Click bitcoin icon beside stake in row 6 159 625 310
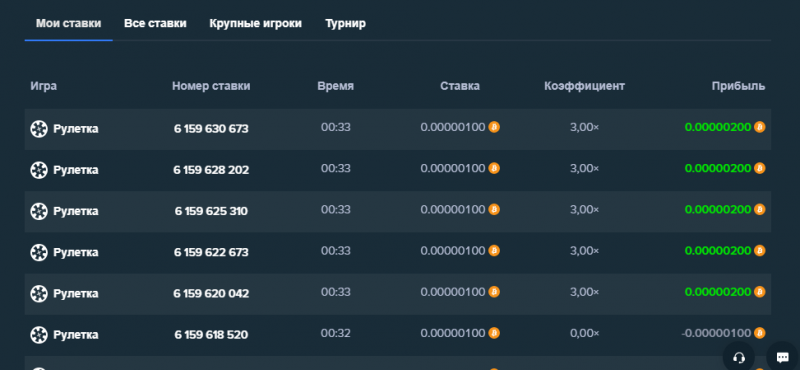This screenshot has height=370, width=800. point(494,209)
